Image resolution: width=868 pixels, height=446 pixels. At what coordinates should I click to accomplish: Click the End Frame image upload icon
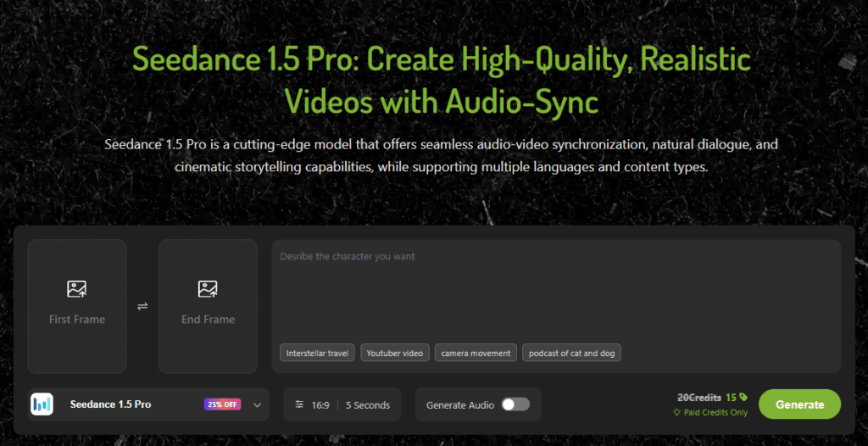(x=208, y=289)
